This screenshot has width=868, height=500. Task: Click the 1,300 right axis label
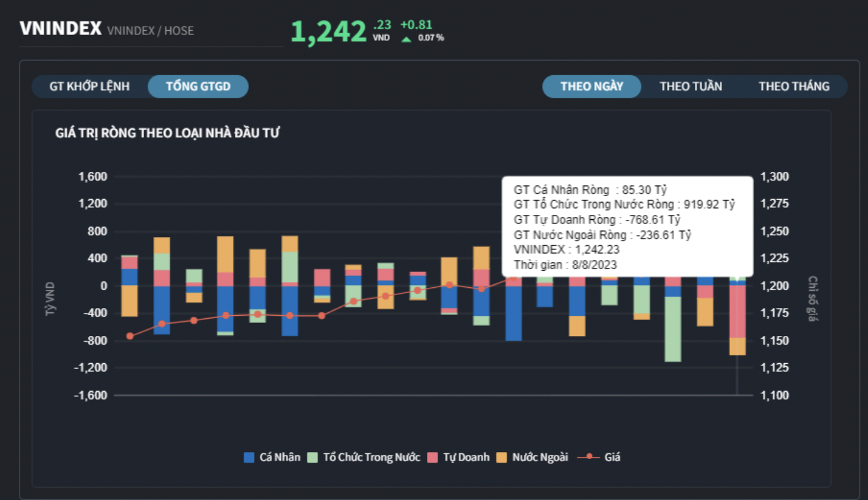tap(775, 177)
